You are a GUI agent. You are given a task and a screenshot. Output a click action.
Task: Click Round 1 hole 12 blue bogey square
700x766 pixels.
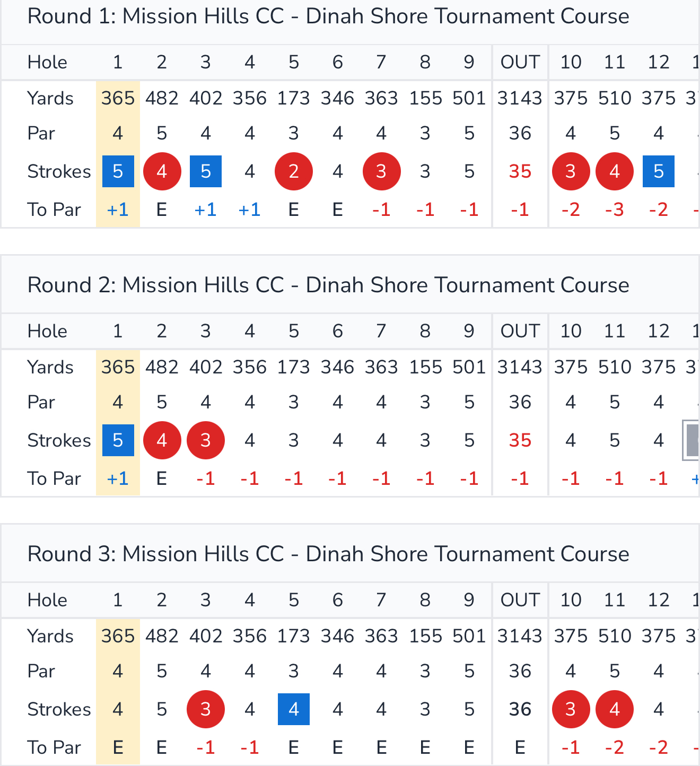click(x=659, y=171)
